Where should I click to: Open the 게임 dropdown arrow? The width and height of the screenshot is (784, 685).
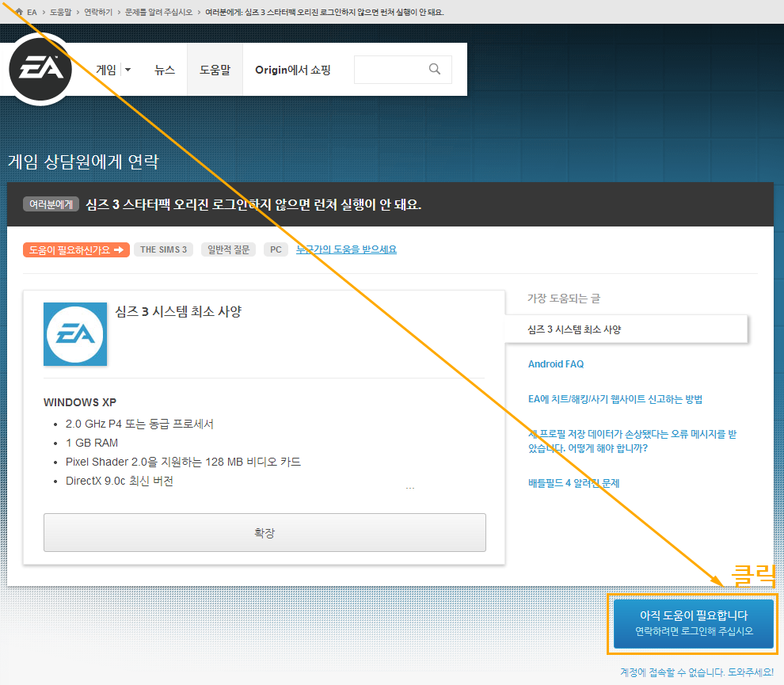pos(128,70)
